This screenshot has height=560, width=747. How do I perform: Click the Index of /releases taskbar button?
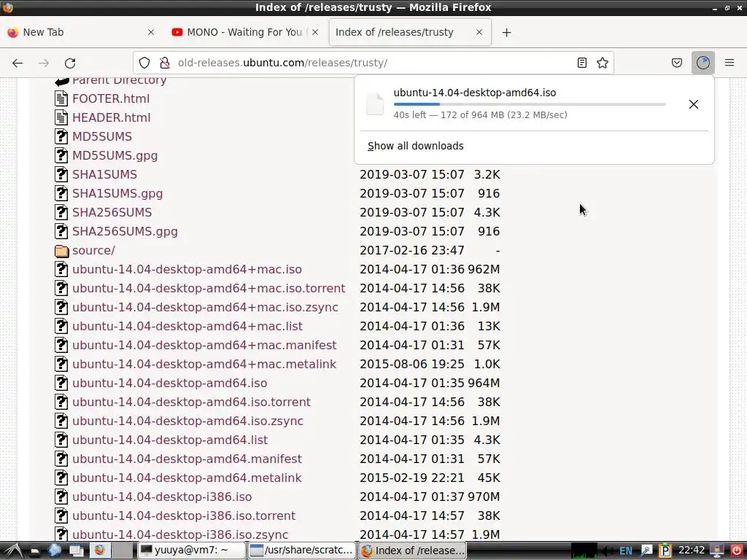pos(413,551)
